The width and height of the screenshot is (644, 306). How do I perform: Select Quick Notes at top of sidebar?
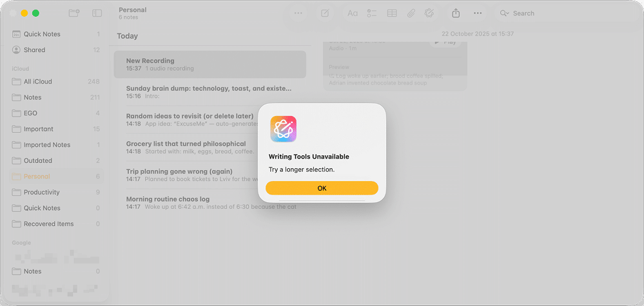point(56,34)
